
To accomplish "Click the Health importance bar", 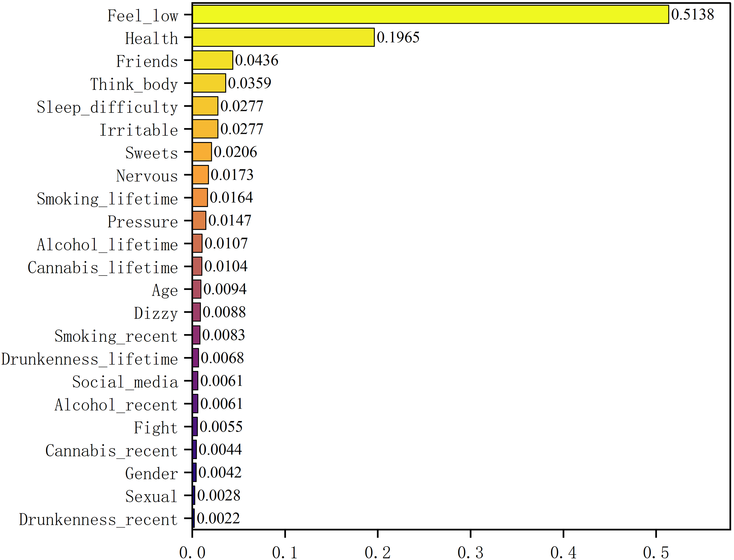I will pos(283,37).
